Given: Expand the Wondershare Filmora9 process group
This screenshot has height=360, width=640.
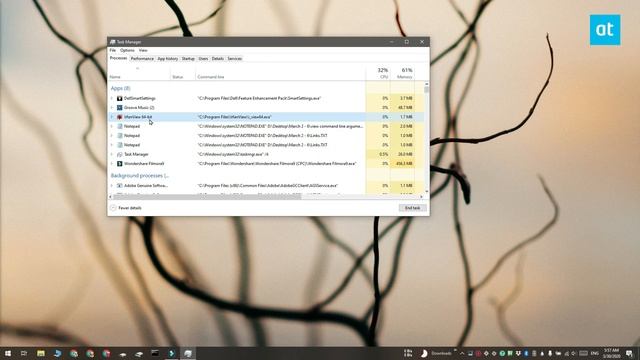Looking at the screenshot, I should tap(112, 164).
